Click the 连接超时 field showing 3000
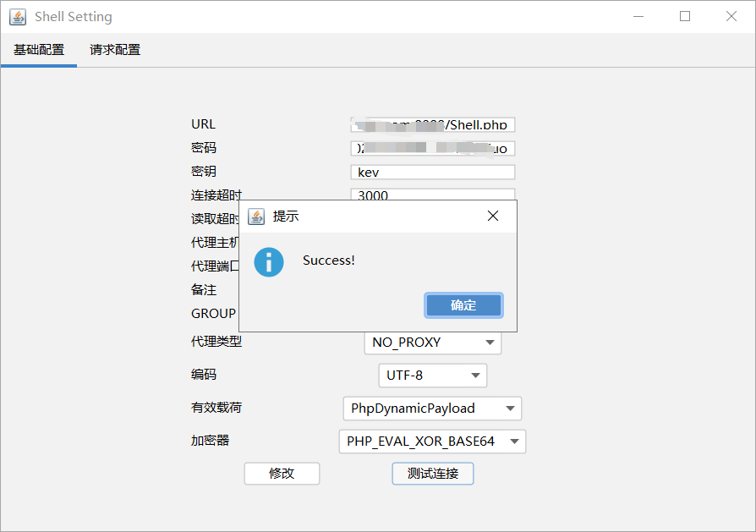The width and height of the screenshot is (756, 532). (432, 195)
